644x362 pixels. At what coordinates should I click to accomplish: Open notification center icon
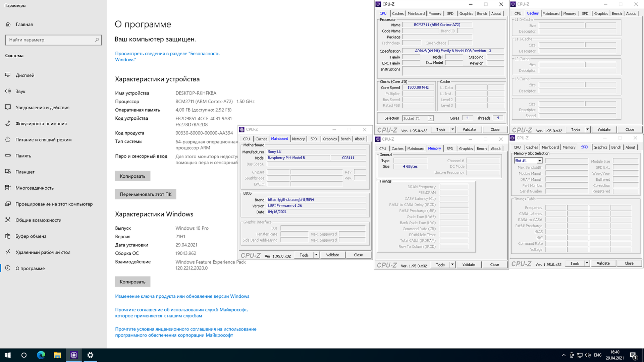click(633, 355)
